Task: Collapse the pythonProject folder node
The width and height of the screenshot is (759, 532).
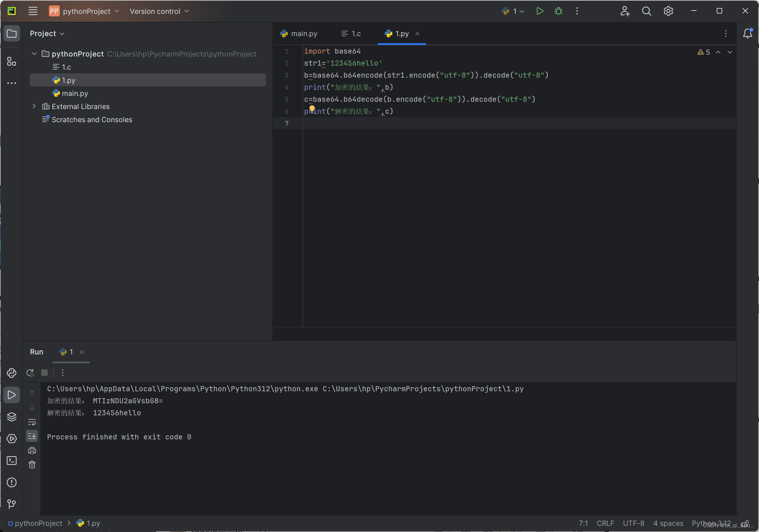Action: click(34, 54)
